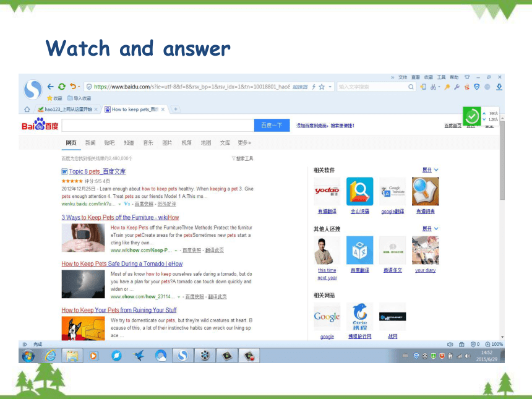Open the 搜索工具 search tools filter
Image resolution: width=532 pixels, height=399 pixels.
click(x=242, y=158)
